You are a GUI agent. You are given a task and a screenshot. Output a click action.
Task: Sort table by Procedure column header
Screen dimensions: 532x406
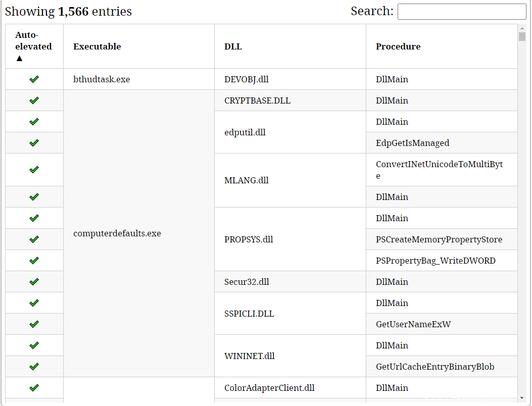click(x=398, y=46)
